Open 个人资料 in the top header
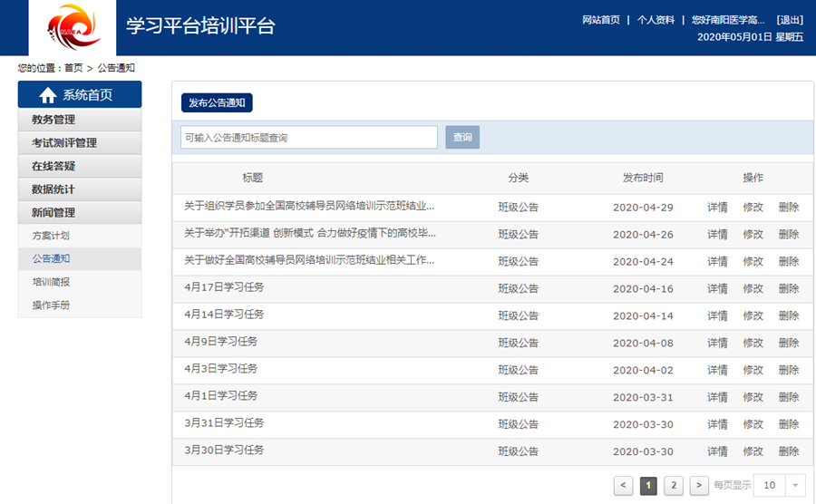 tap(656, 20)
